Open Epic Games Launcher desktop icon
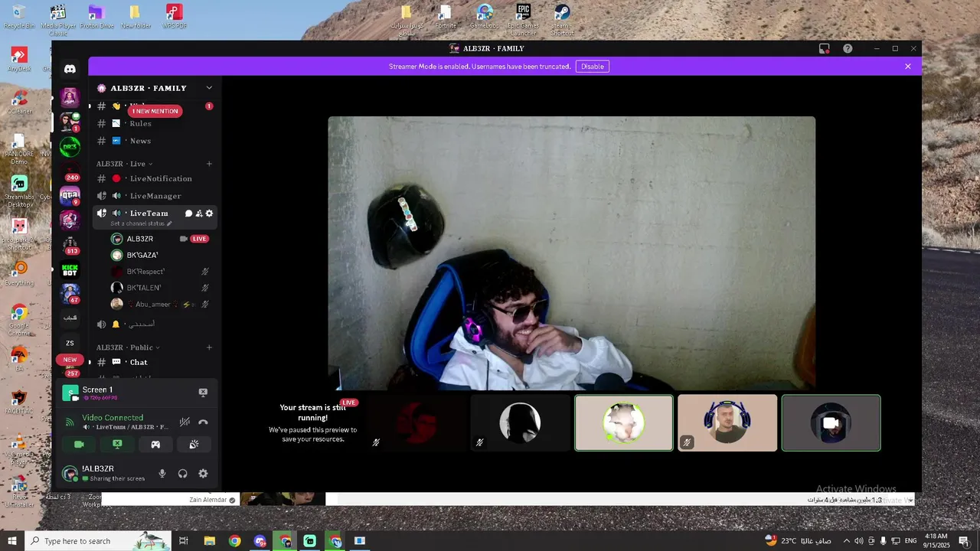 [523, 20]
